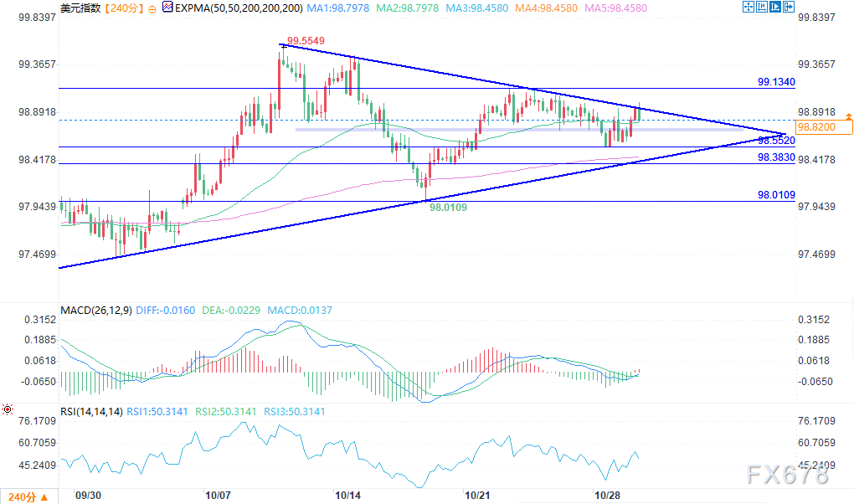
Task: Click the orange 98.8200 current price tag
Action: coord(823,126)
